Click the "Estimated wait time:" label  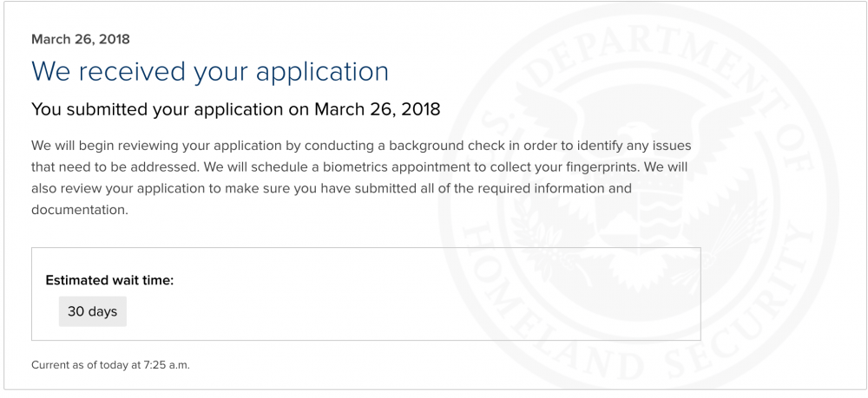coord(109,280)
